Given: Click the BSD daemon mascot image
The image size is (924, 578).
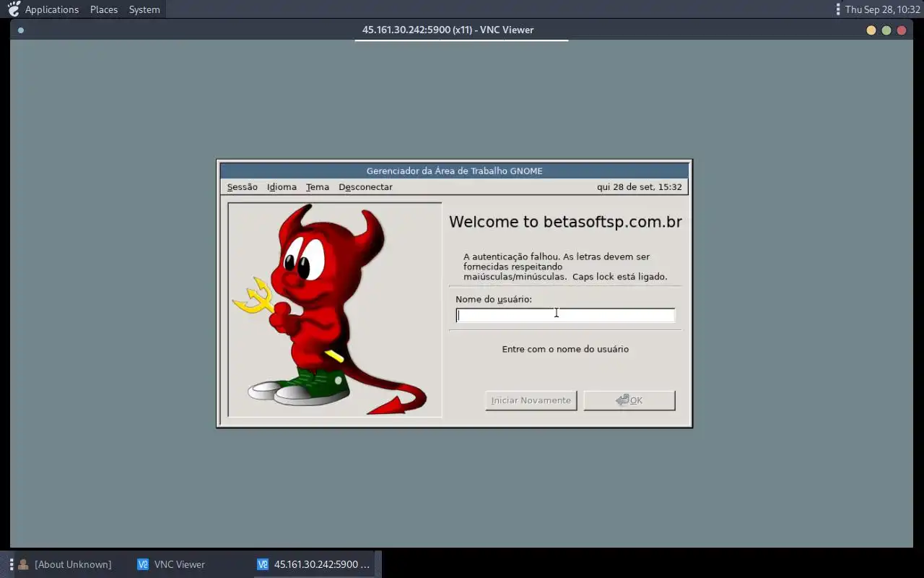Looking at the screenshot, I should click(335, 310).
